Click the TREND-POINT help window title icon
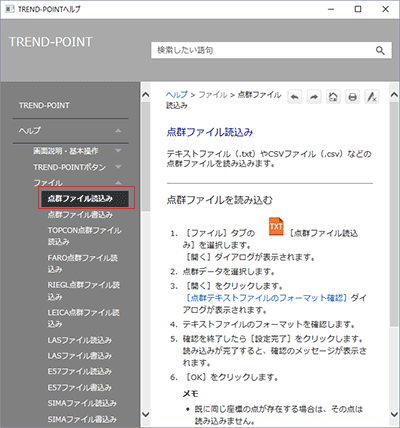The width and height of the screenshot is (400, 428). point(10,9)
